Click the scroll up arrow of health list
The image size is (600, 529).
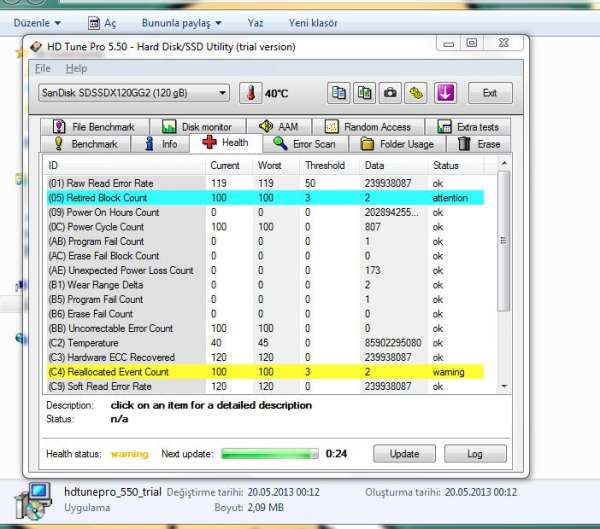point(504,163)
